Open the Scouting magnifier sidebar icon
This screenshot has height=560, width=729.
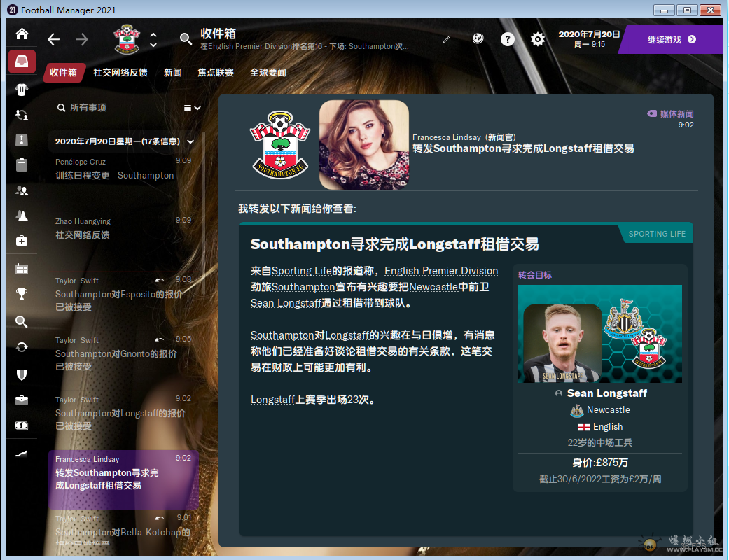[22, 321]
